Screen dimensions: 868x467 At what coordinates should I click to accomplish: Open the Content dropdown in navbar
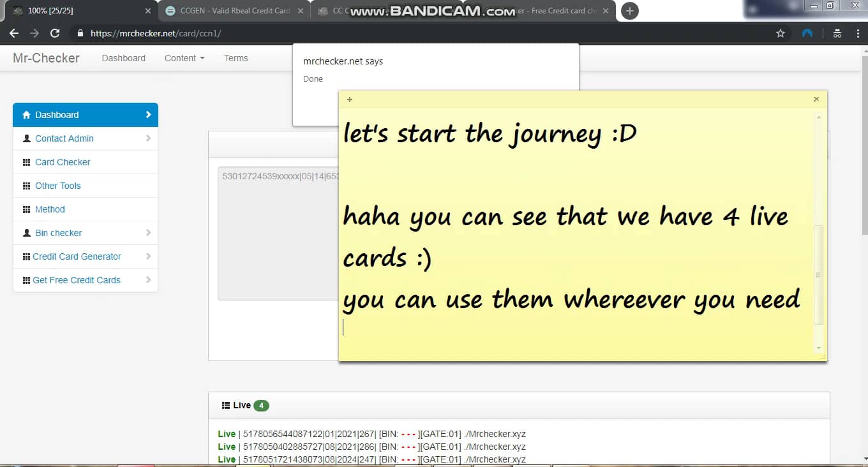pos(184,58)
